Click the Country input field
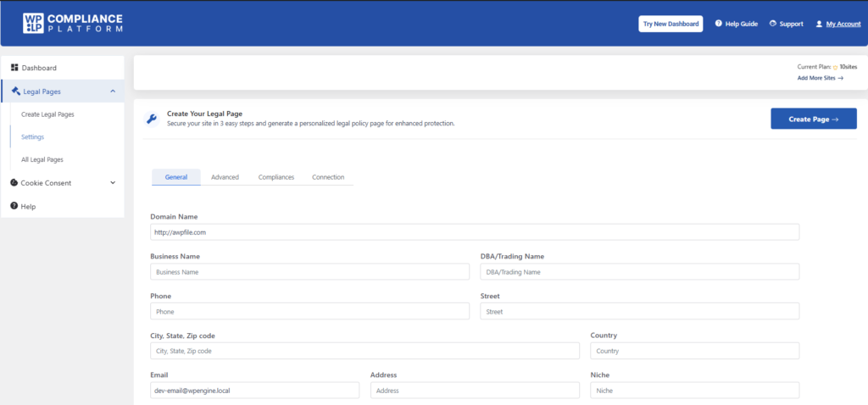The width and height of the screenshot is (868, 405). (x=695, y=351)
